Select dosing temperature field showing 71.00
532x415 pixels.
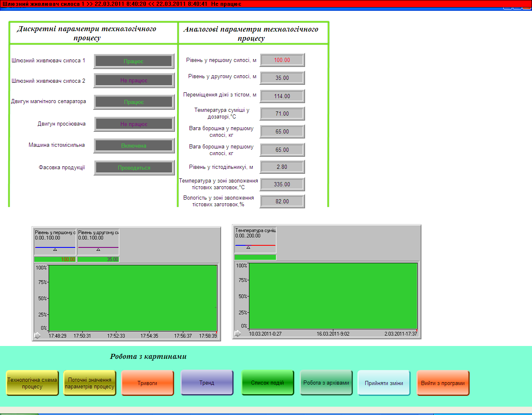coord(282,114)
